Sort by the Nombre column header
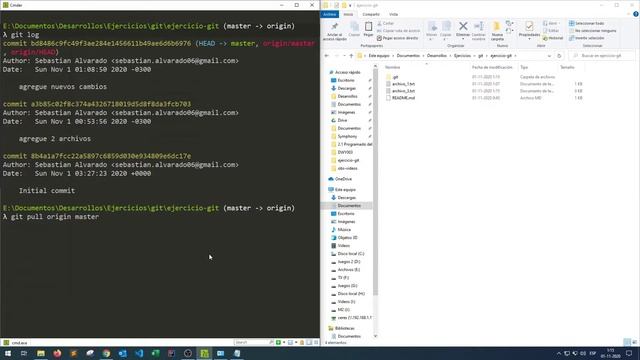 393,67
